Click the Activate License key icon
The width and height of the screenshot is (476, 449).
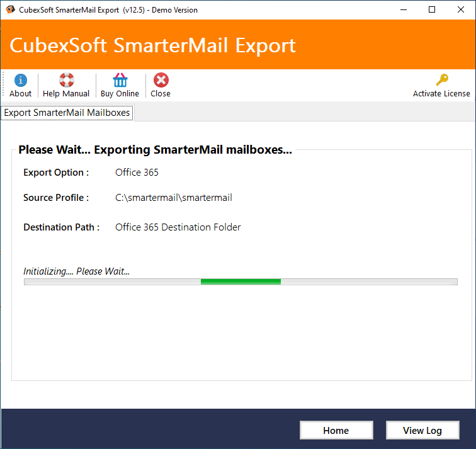(x=442, y=80)
